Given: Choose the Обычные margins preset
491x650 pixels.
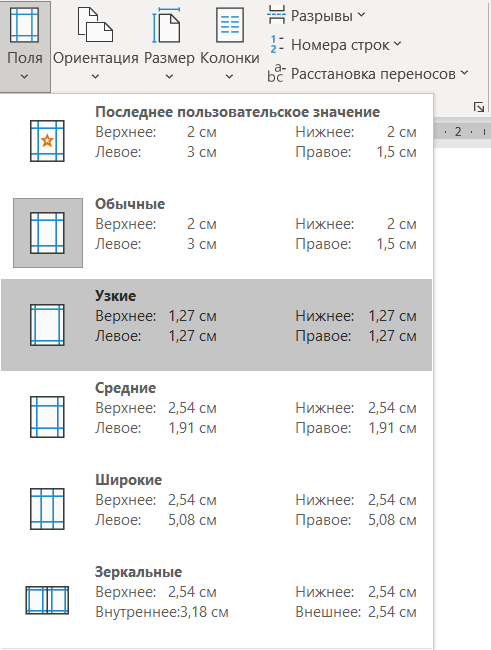Looking at the screenshot, I should [216, 233].
